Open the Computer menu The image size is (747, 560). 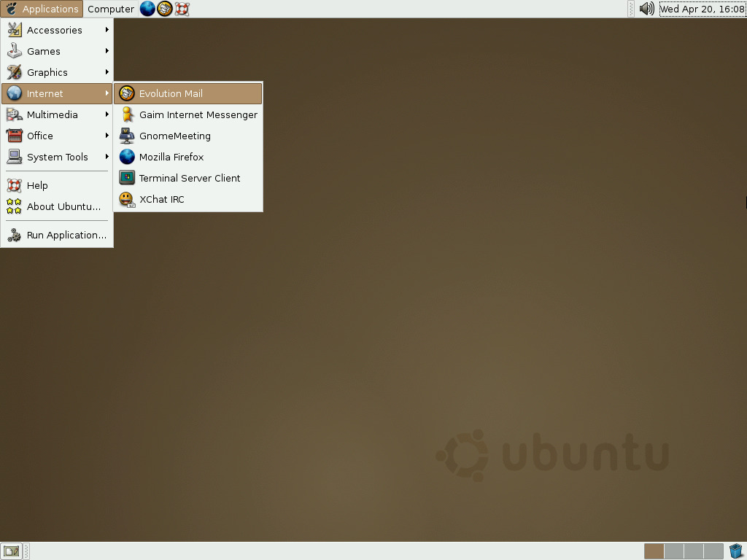pyautogui.click(x=110, y=9)
